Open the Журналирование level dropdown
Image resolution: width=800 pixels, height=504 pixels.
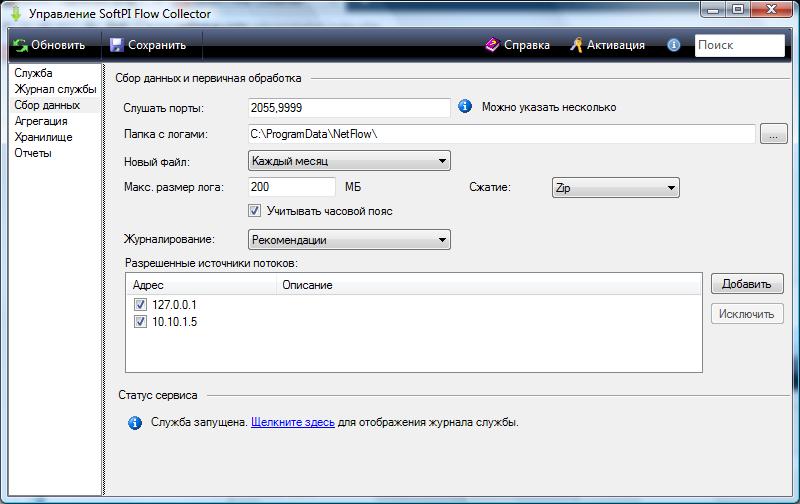click(x=349, y=240)
